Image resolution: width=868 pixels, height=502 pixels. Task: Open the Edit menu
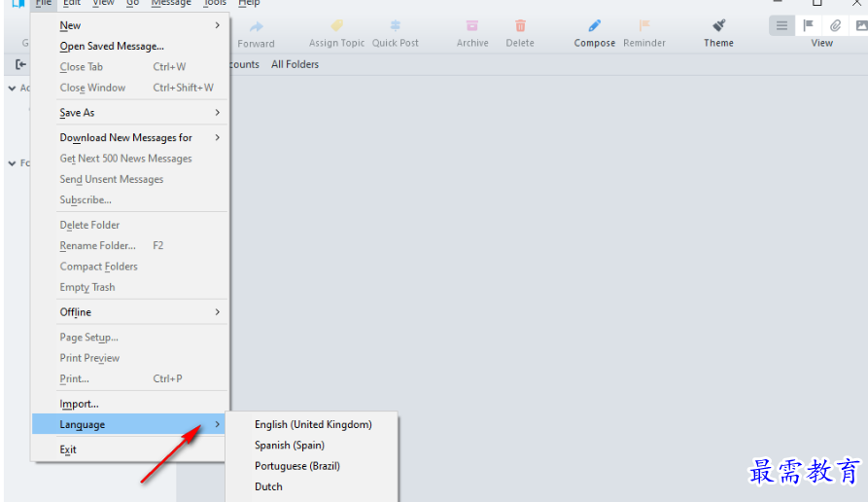71,3
